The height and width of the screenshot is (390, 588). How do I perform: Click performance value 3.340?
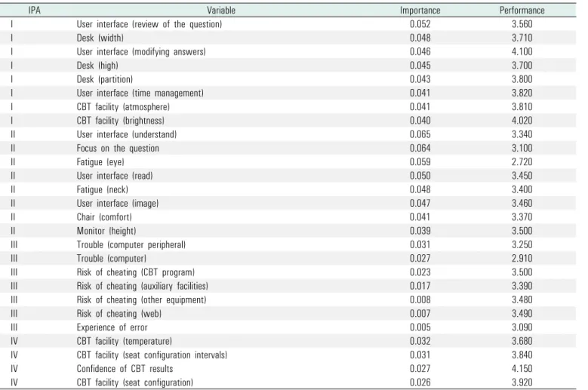tap(522, 134)
